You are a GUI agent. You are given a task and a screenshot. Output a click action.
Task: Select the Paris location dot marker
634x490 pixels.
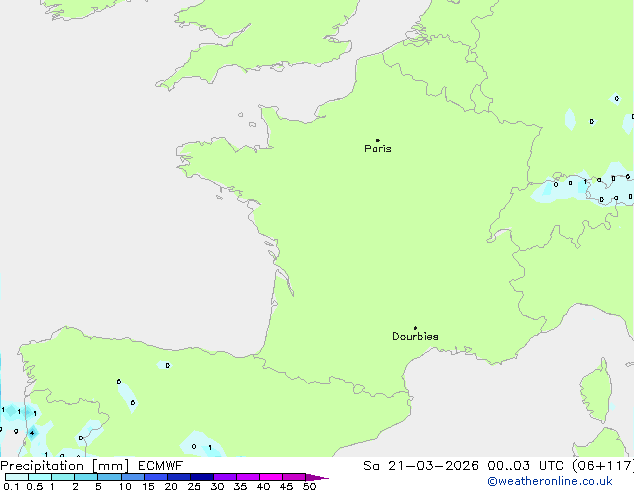click(378, 140)
